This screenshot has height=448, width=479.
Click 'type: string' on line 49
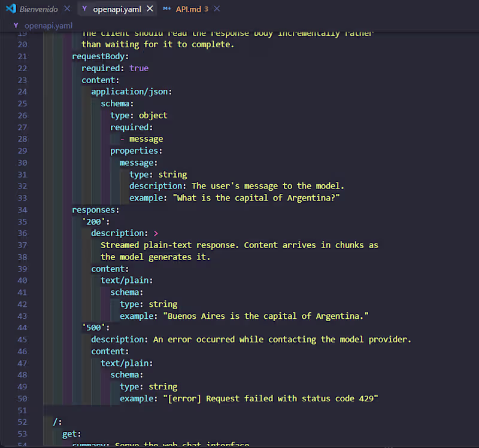click(x=148, y=386)
